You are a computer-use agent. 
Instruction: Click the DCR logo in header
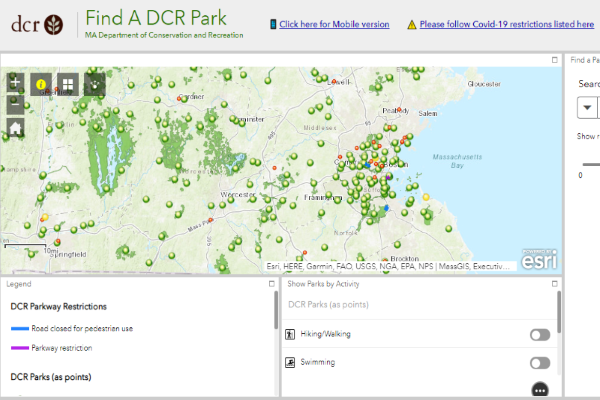tap(37, 23)
